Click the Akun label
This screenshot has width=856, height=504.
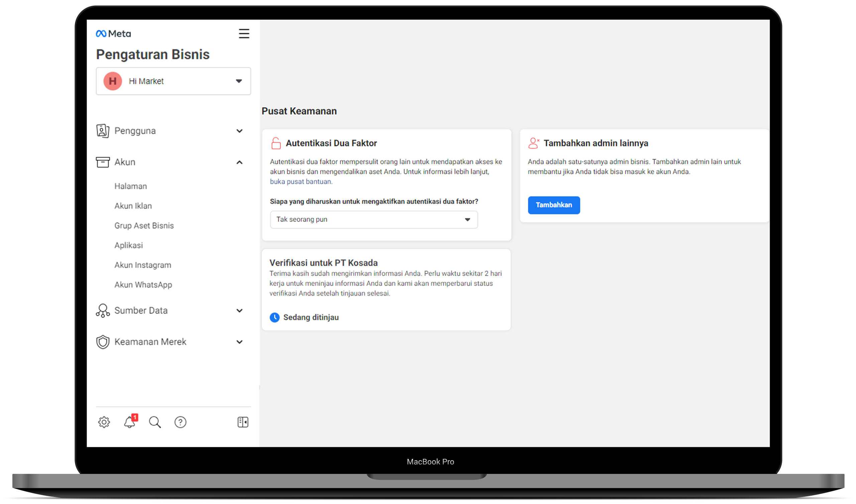[125, 162]
